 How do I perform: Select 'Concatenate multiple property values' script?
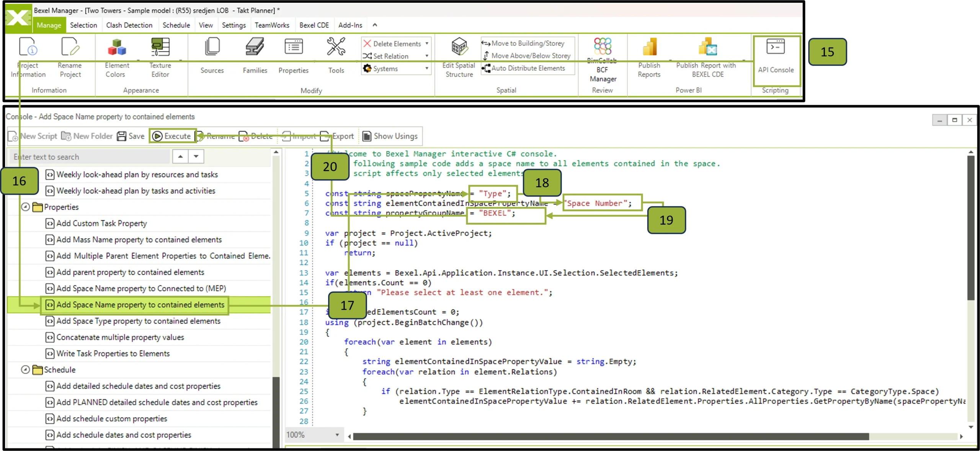(120, 338)
